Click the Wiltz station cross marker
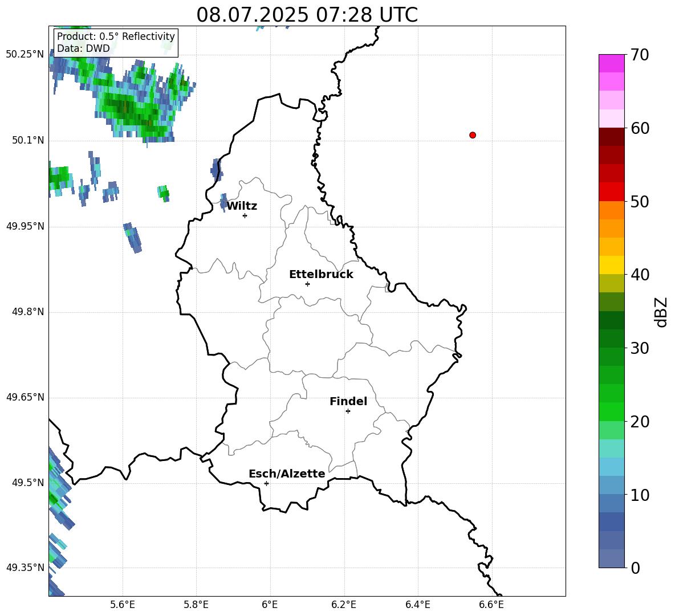The image size is (675, 616). tap(245, 215)
